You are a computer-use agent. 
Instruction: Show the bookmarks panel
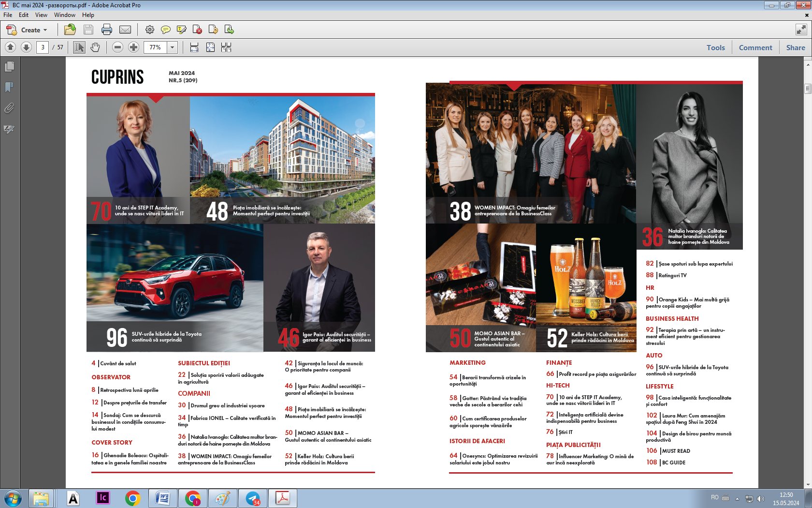click(9, 87)
